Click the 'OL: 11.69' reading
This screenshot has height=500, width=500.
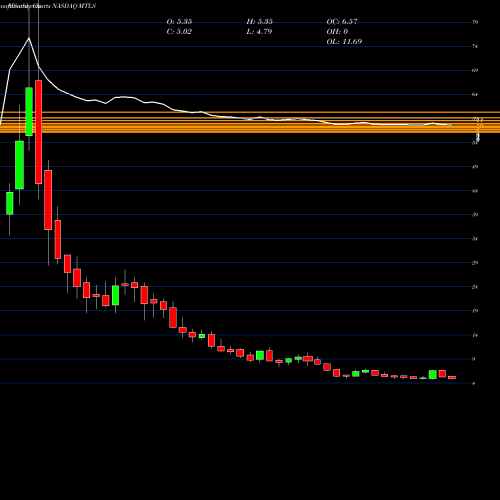pyautogui.click(x=344, y=42)
